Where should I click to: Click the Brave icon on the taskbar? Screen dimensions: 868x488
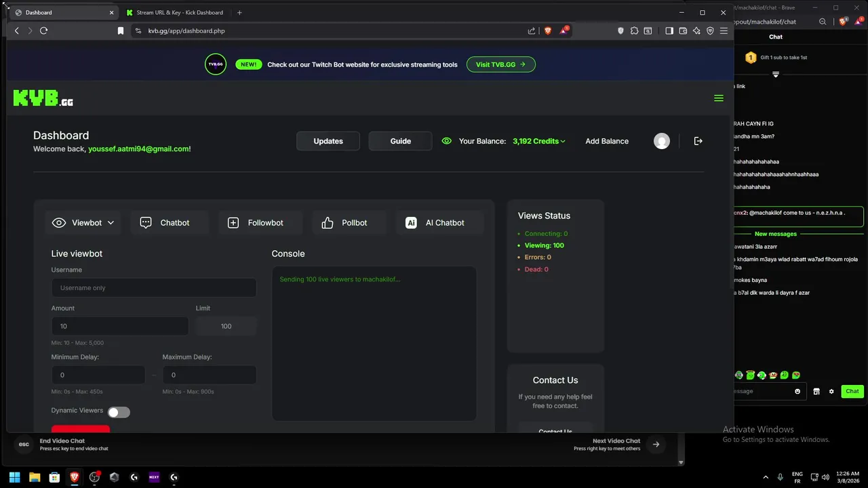[x=75, y=477]
